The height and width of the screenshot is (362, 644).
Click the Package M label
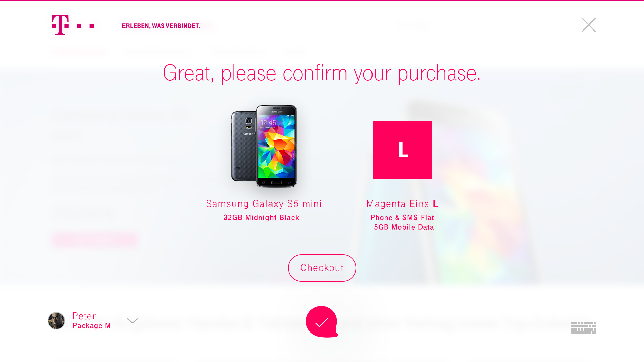(92, 326)
